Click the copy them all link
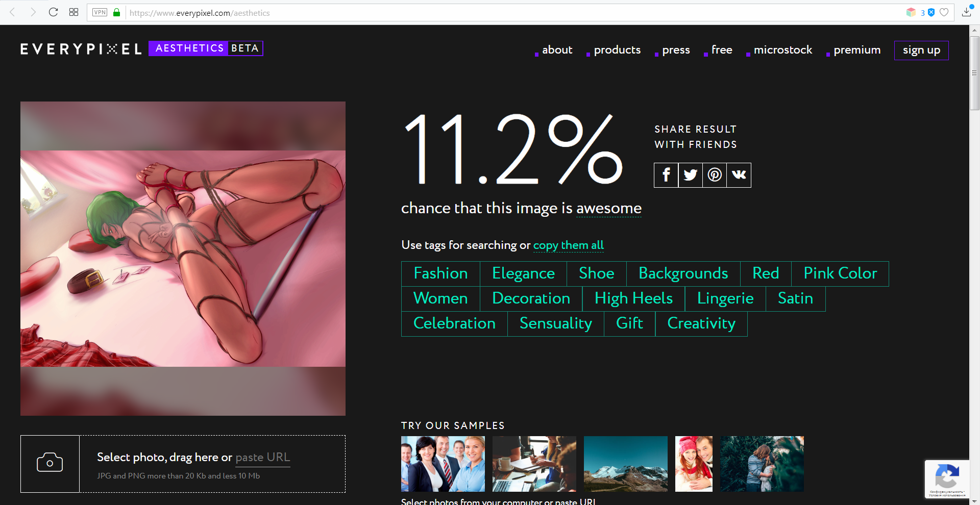Image resolution: width=980 pixels, height=505 pixels. 568,245
